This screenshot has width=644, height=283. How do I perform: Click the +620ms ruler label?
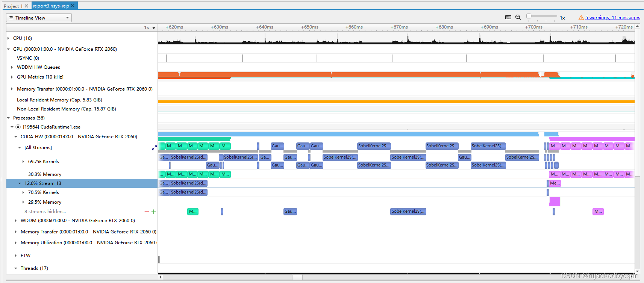pyautogui.click(x=174, y=27)
